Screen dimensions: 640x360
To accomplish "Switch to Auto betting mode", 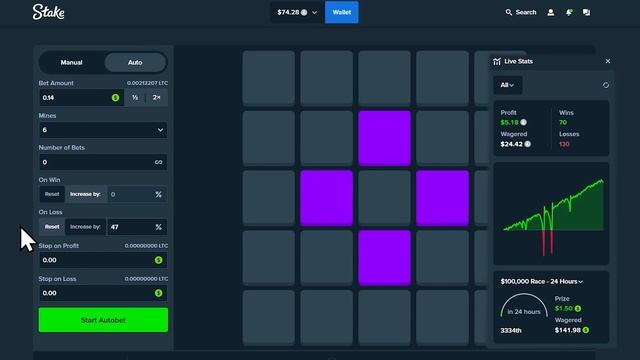I will [135, 62].
